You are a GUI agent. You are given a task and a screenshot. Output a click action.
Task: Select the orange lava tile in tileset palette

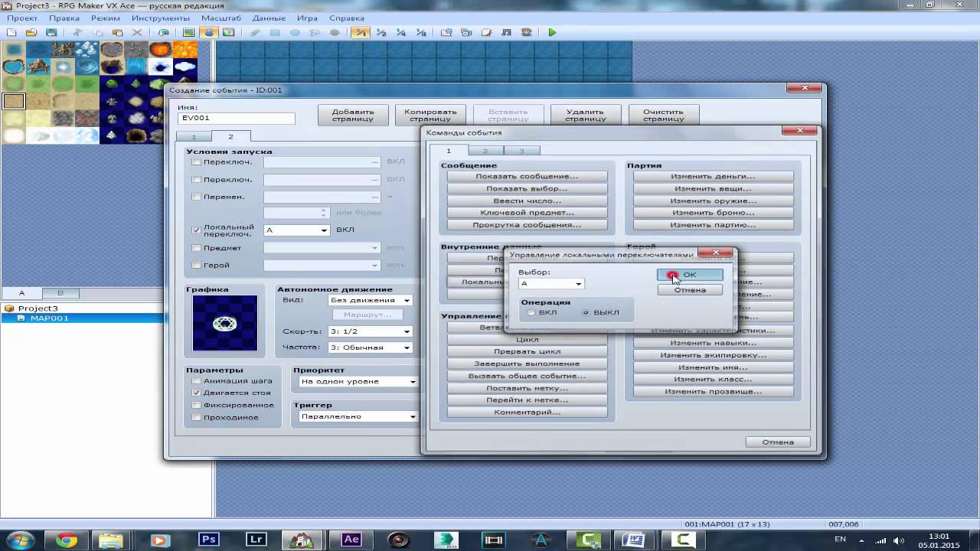coord(185,50)
